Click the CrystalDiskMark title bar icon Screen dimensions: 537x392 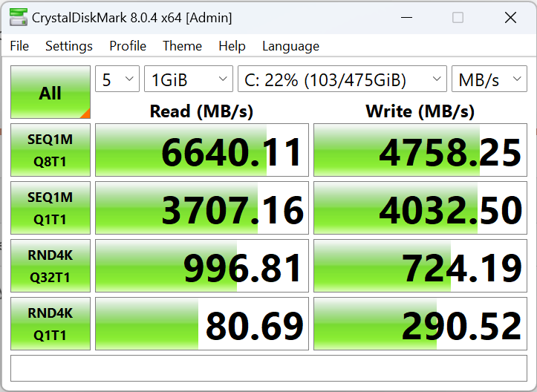click(x=18, y=18)
